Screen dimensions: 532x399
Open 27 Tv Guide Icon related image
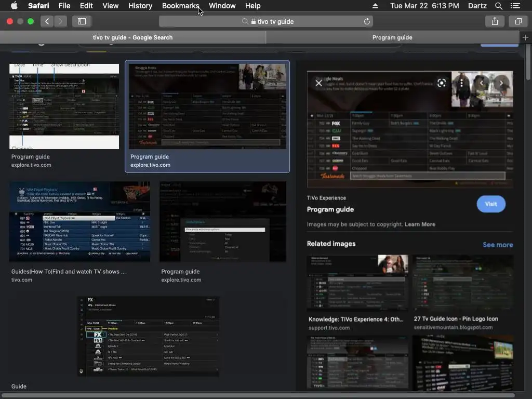(x=463, y=283)
